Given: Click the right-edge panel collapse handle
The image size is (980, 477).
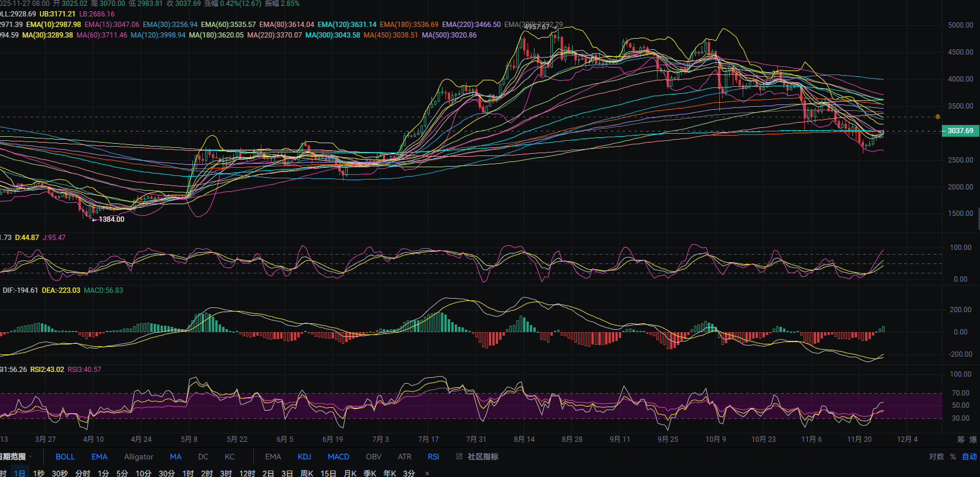Looking at the screenshot, I should [978, 218].
